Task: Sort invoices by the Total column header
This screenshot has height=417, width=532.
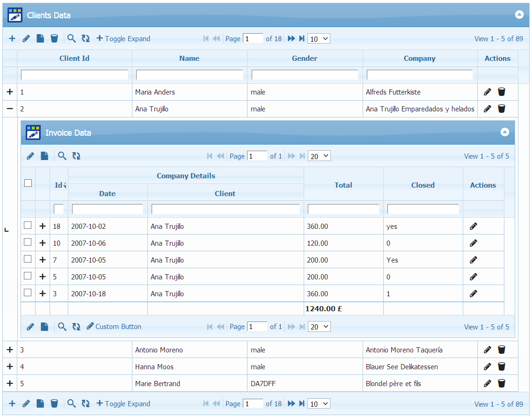Action: coord(343,185)
